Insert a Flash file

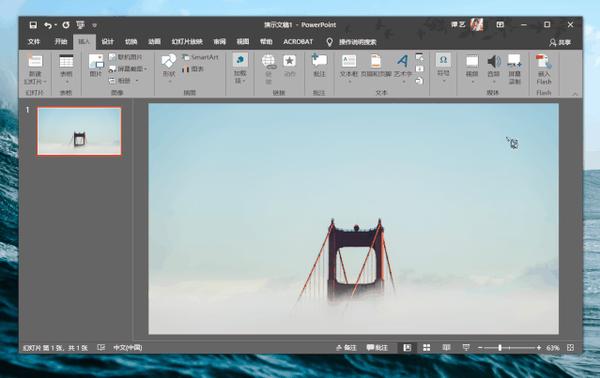[x=544, y=69]
